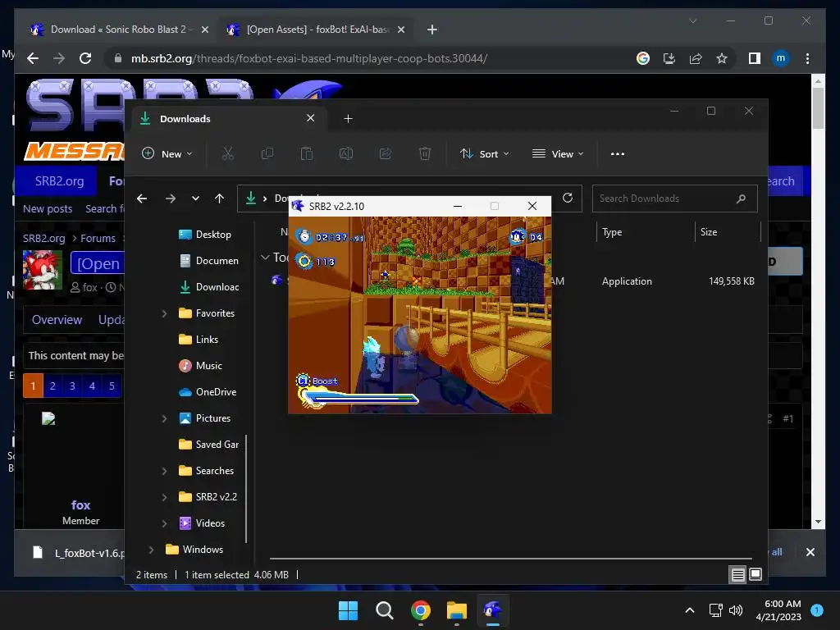Switch to large thumbnails view in status bar
Screen dimensions: 840x630
[756, 575]
